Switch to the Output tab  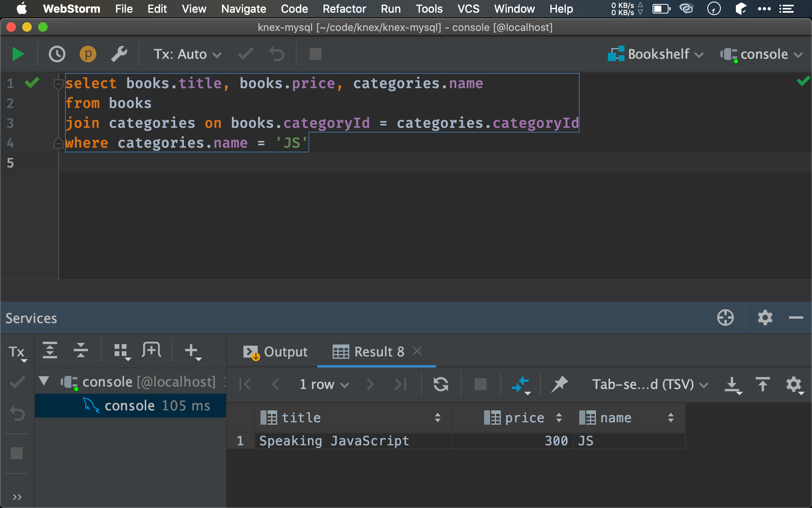point(275,352)
